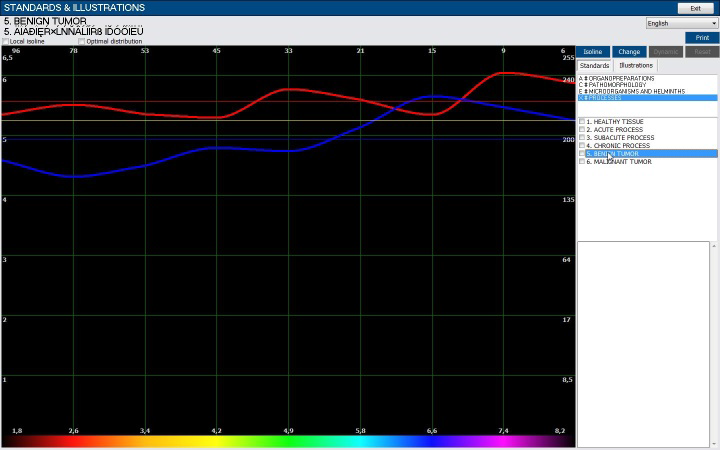Click the rainbow spectrum color bar
720x450 pixels.
(288, 441)
